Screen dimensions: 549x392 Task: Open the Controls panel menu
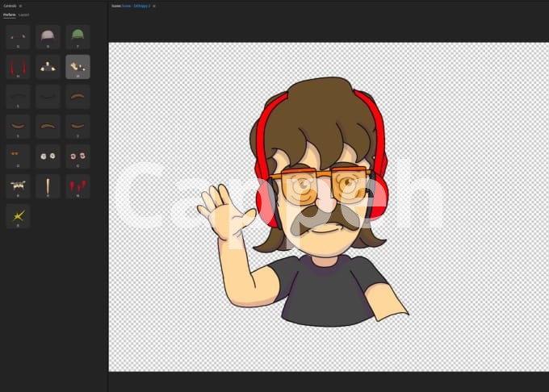[x=20, y=6]
